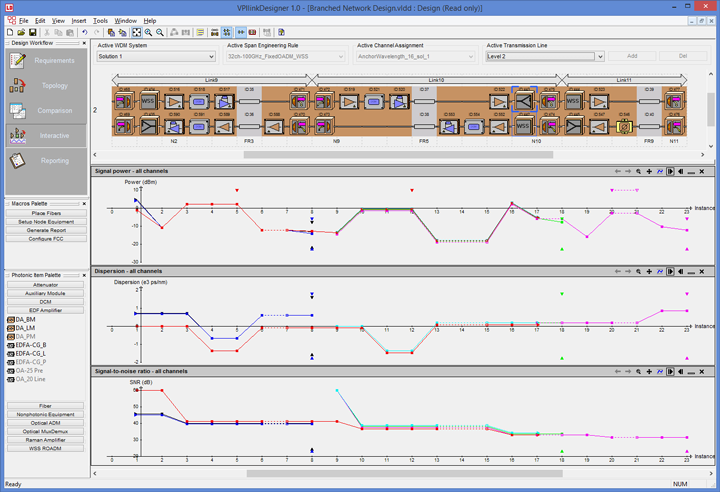Click the Undo toolbar icon
This screenshot has width=720, height=492.
84,32
